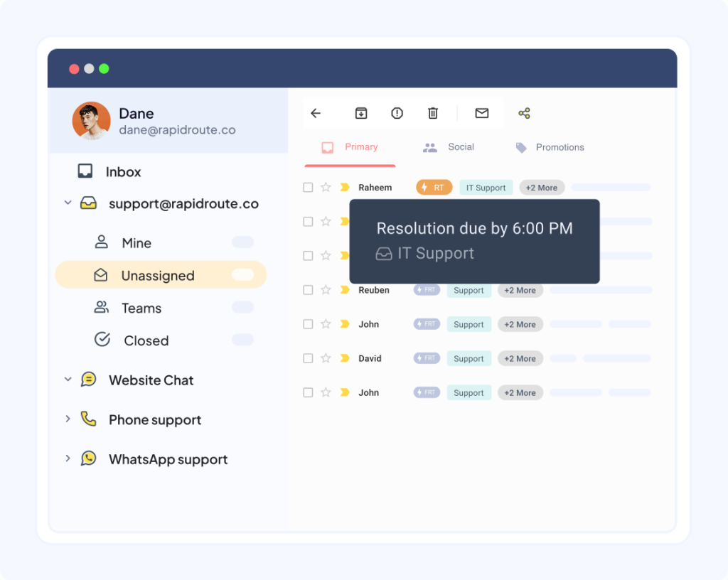Collapse the support@rapidroute.co mailbox
The width and height of the screenshot is (728, 580).
(x=68, y=203)
